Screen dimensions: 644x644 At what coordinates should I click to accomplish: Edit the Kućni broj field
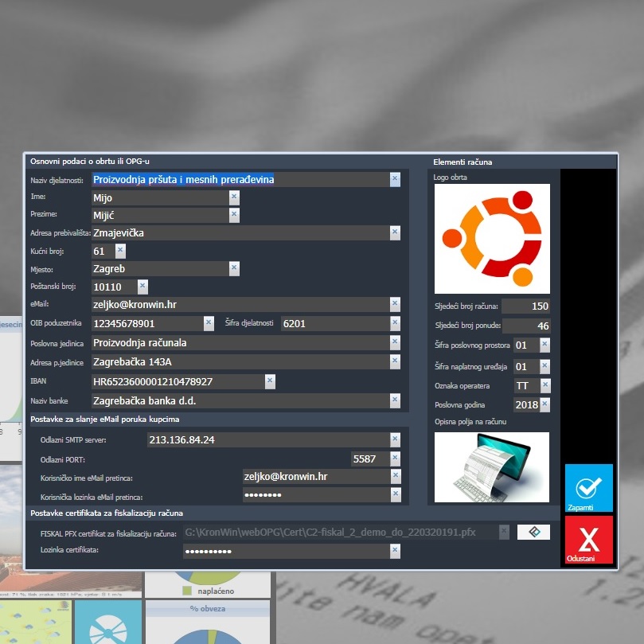103,251
